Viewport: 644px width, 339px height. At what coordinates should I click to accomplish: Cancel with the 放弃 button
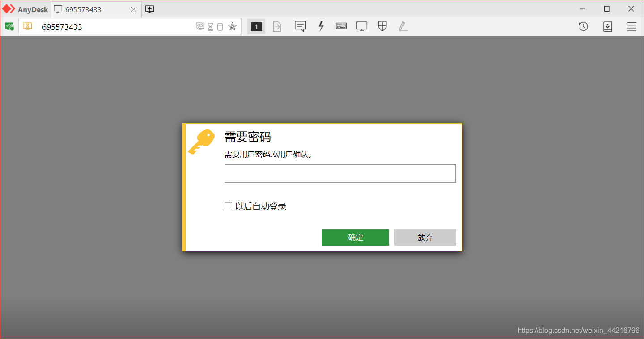pos(425,238)
